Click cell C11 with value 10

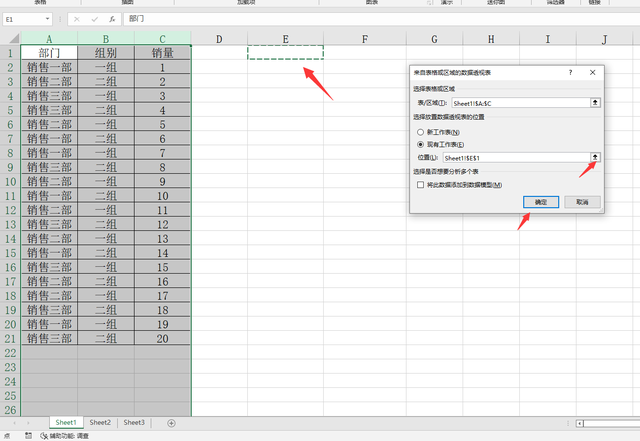click(x=162, y=196)
